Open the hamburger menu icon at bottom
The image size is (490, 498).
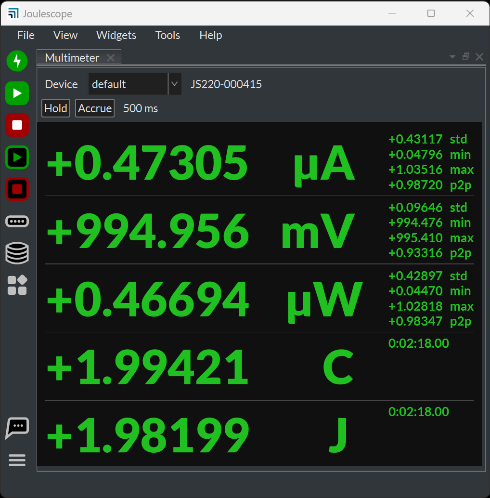17,460
